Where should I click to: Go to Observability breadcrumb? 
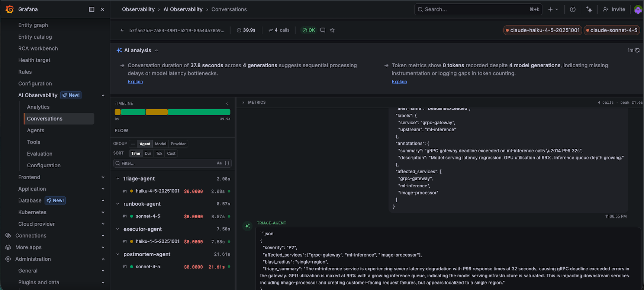tap(138, 9)
